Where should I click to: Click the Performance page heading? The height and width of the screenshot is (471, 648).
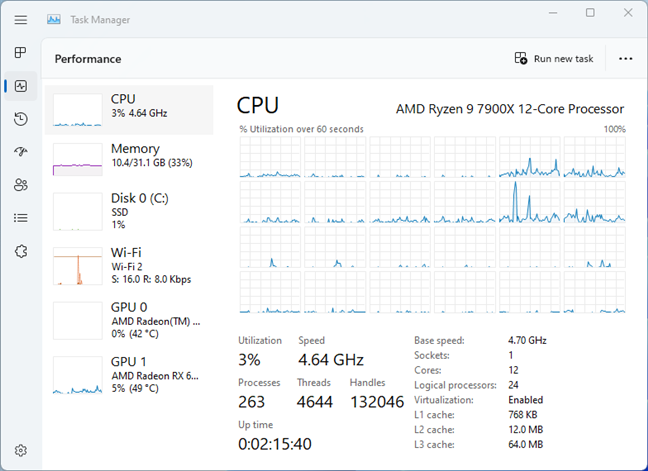click(x=88, y=59)
